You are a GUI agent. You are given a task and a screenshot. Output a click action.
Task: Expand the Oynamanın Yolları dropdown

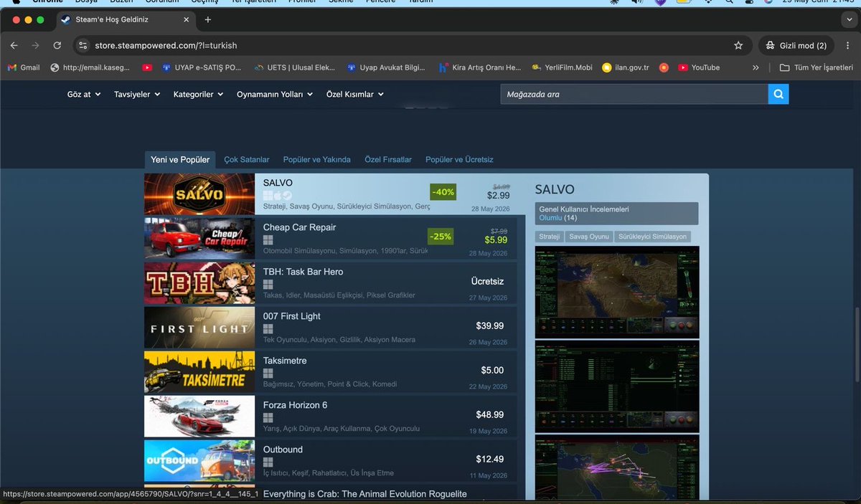275,94
